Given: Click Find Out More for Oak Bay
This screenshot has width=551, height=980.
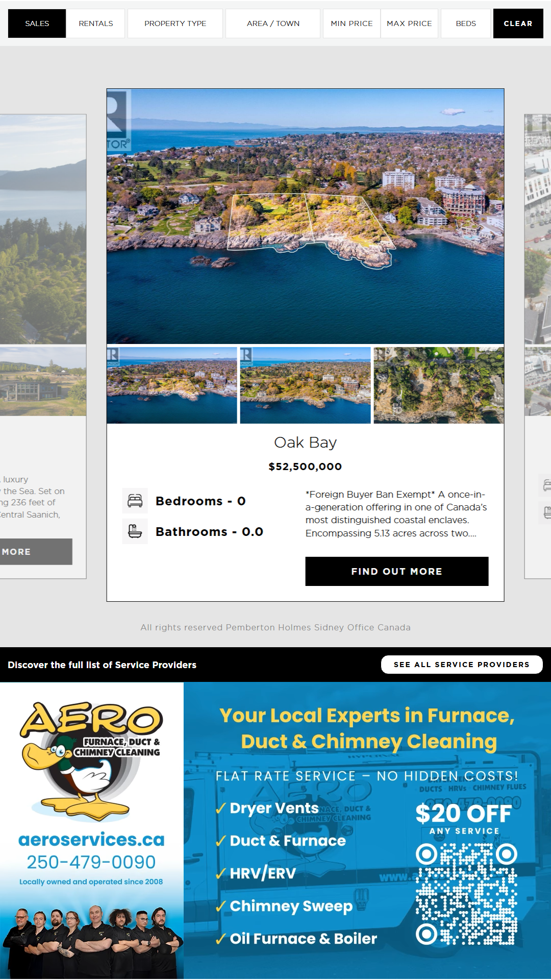Looking at the screenshot, I should (x=396, y=571).
